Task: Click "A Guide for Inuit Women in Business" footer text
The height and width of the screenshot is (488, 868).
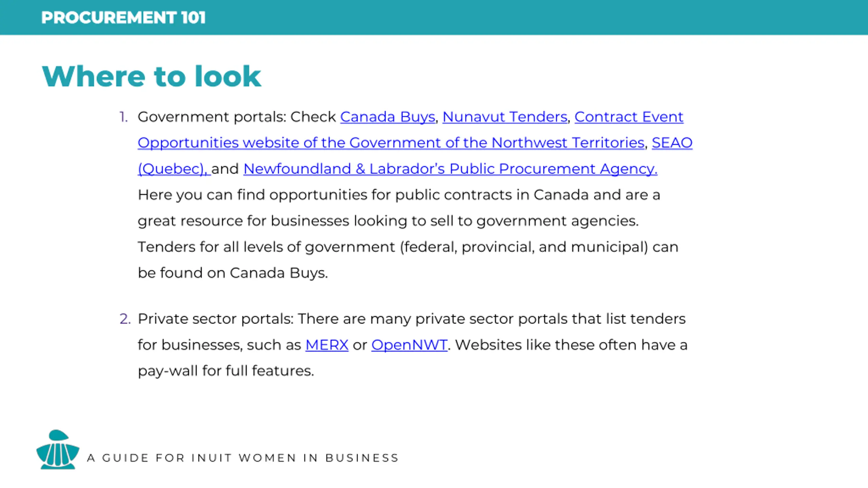Action: point(242,458)
